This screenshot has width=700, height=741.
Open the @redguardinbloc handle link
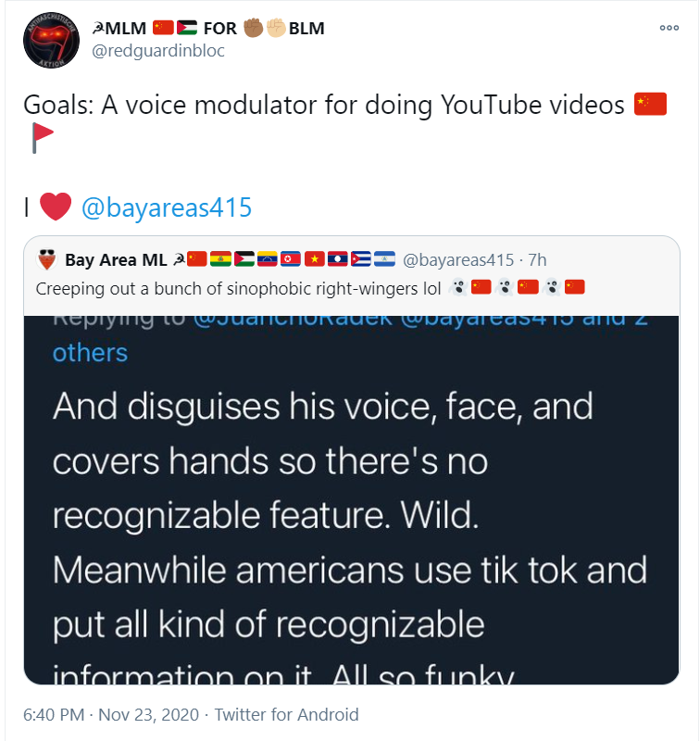158,51
